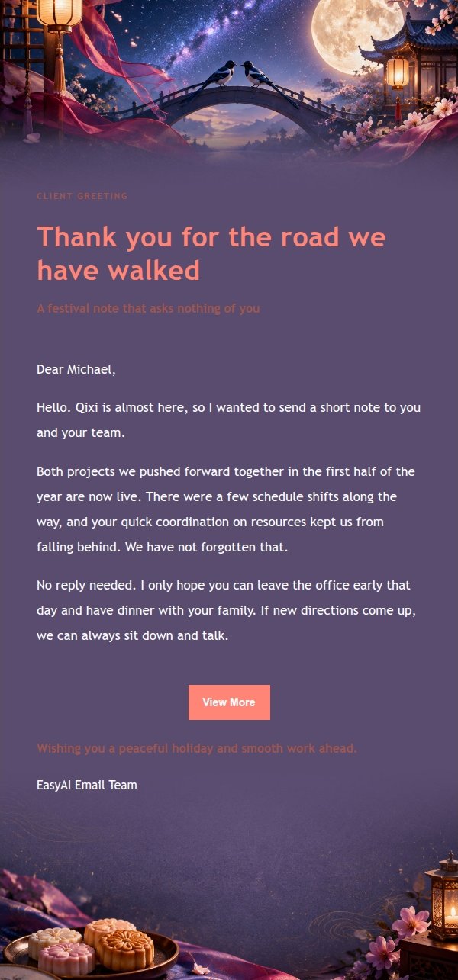
Task: Click the paragraph starting "Hello. Qixi is almost here"
Action: [x=228, y=420]
